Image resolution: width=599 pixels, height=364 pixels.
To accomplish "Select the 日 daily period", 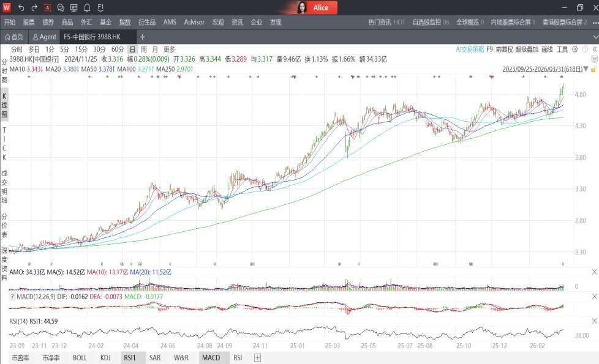I will tap(132, 49).
